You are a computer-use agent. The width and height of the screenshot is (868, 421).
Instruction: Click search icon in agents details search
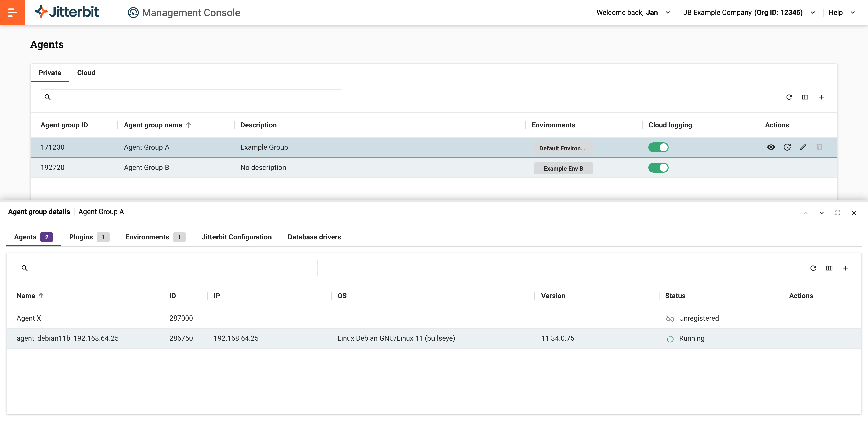point(24,268)
